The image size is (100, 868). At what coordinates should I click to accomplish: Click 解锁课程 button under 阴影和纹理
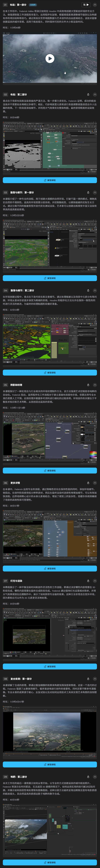point(50,470)
